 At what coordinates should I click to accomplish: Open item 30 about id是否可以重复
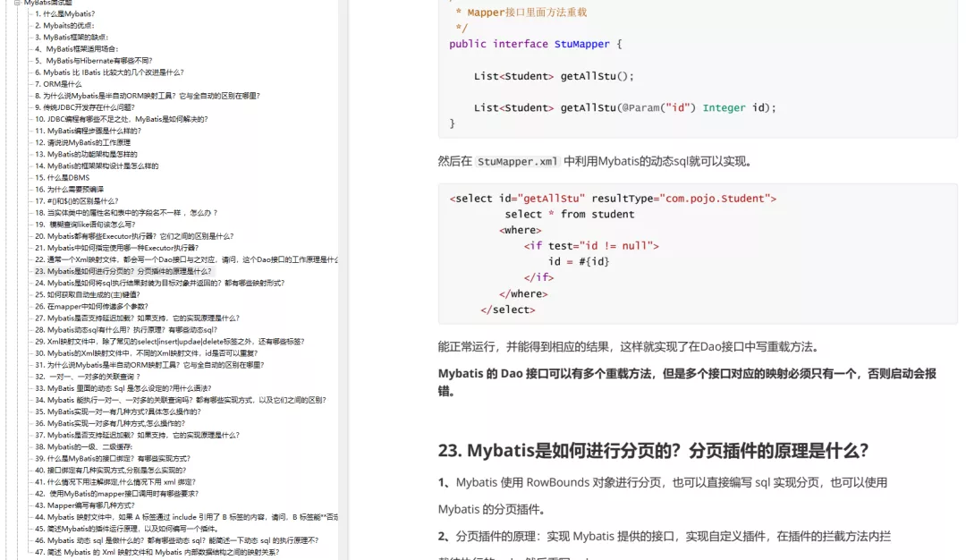(x=146, y=353)
